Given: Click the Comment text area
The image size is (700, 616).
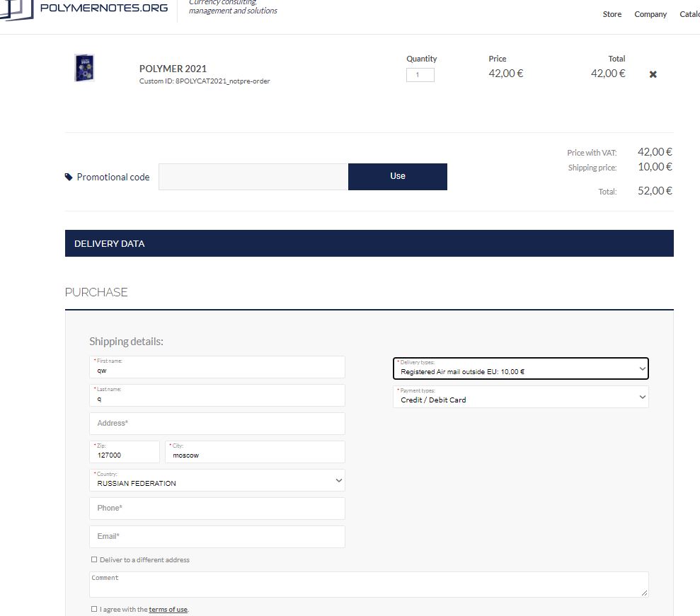Looking at the screenshot, I should (x=368, y=584).
